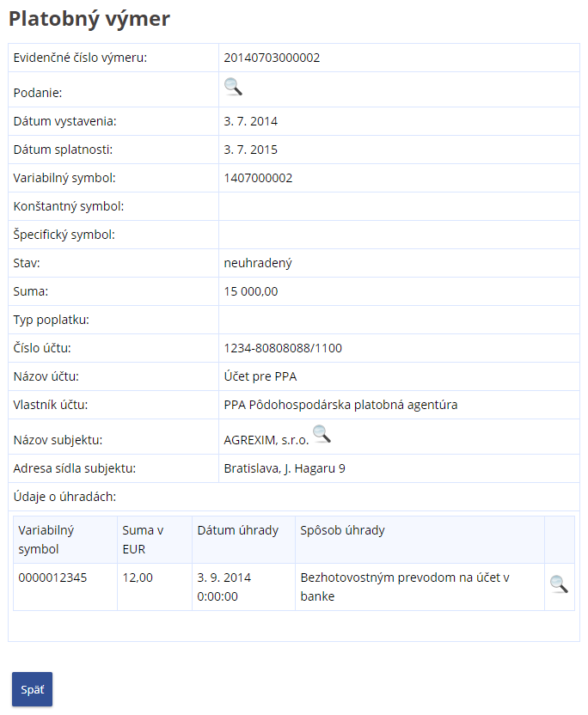Select registration number 20140703000002
The image size is (588, 715).
tap(272, 58)
